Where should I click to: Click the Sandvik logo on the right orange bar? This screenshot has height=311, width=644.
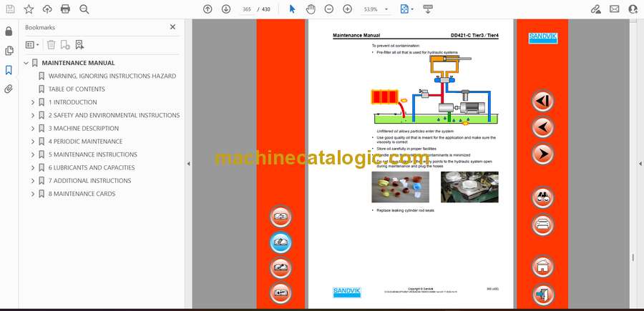542,38
